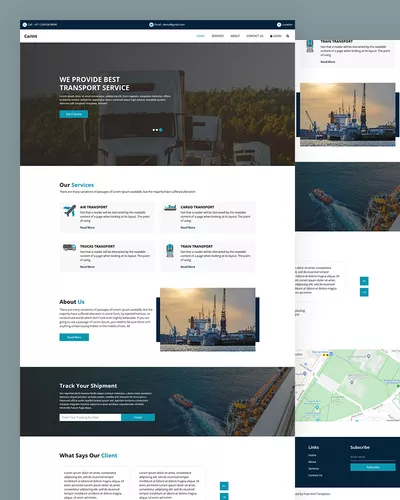Viewport: 400px width, 500px height.
Task: Open the Home link in the footer Links
Action: (x=312, y=455)
